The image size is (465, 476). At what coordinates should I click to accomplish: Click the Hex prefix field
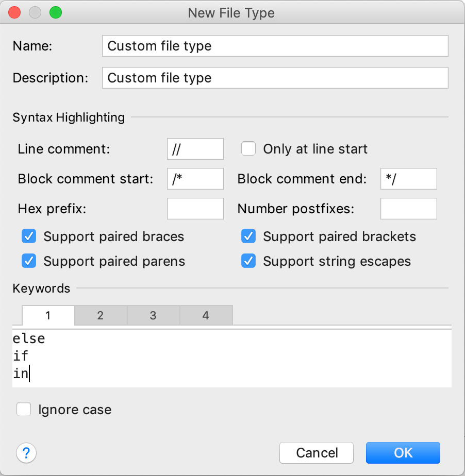[x=195, y=208]
